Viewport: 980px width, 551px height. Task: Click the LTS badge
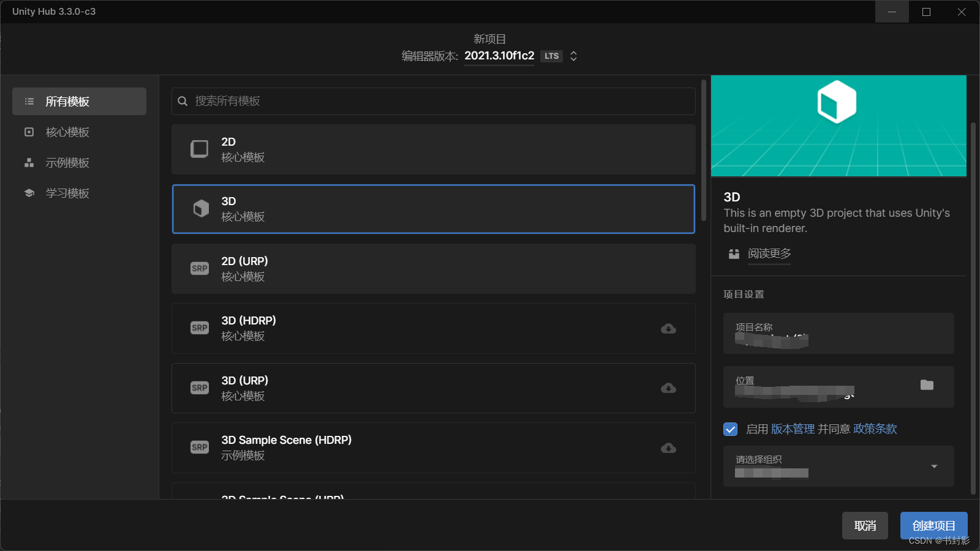click(x=551, y=56)
